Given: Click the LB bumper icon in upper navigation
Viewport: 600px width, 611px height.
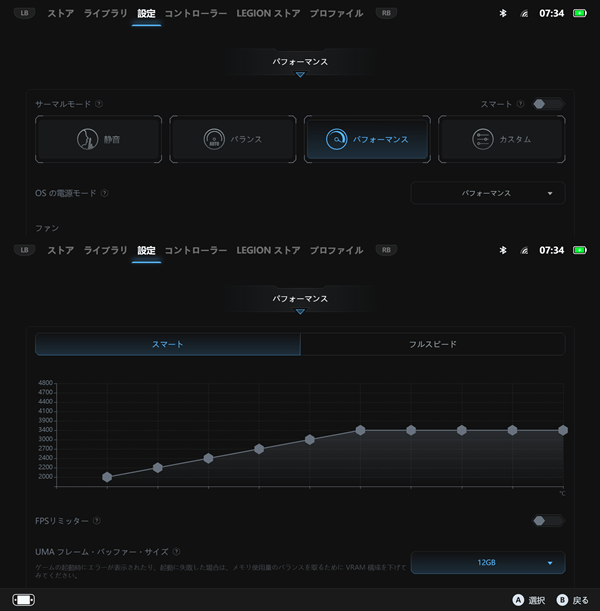Looking at the screenshot, I should (25, 13).
